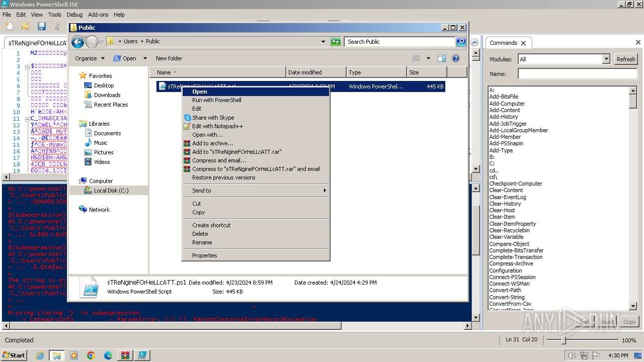Click Save floppy icon in ISE toolbar

coord(42,26)
